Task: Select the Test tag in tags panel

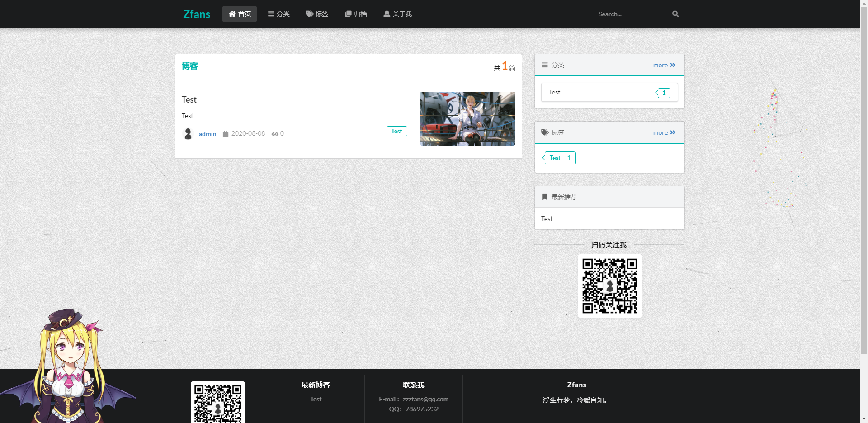Action: [x=559, y=158]
